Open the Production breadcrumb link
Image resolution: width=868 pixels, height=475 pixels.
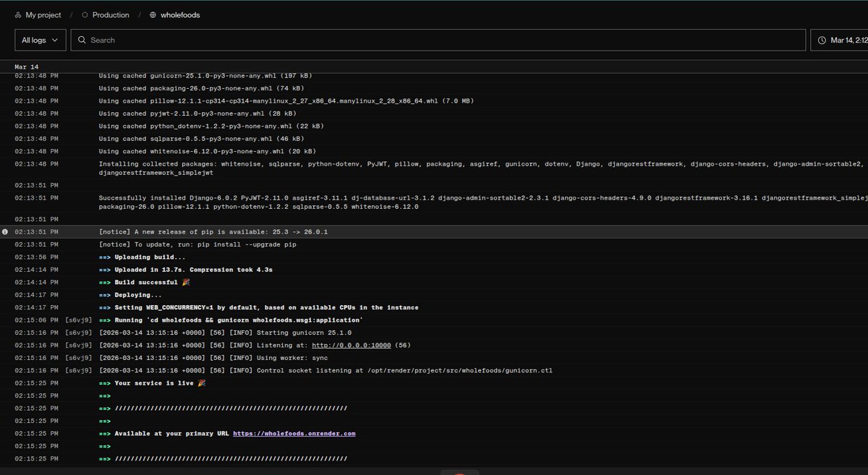coord(111,14)
